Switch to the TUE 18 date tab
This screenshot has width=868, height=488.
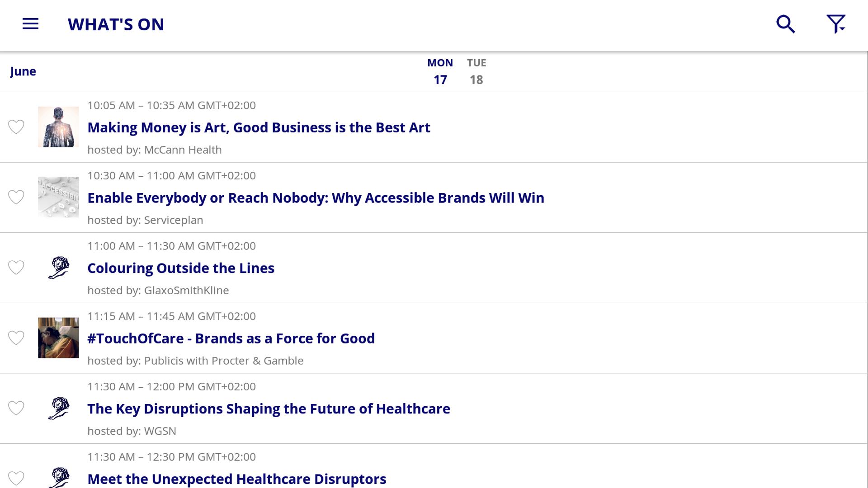pyautogui.click(x=476, y=71)
